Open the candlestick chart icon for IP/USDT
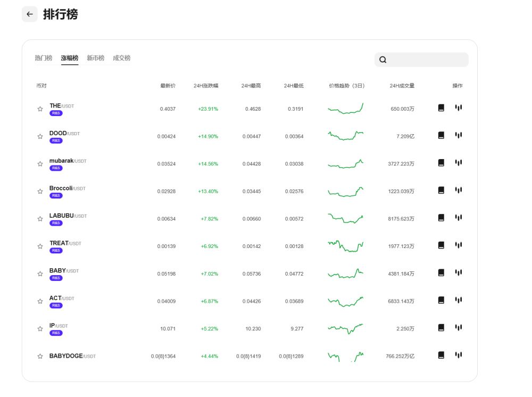 (x=459, y=328)
